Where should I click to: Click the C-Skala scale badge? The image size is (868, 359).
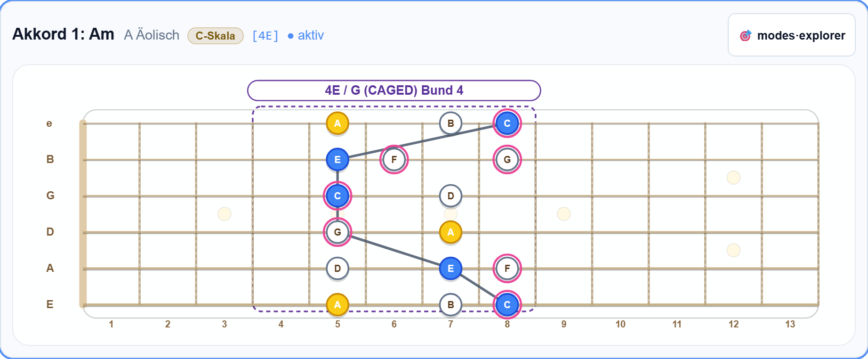click(x=216, y=36)
